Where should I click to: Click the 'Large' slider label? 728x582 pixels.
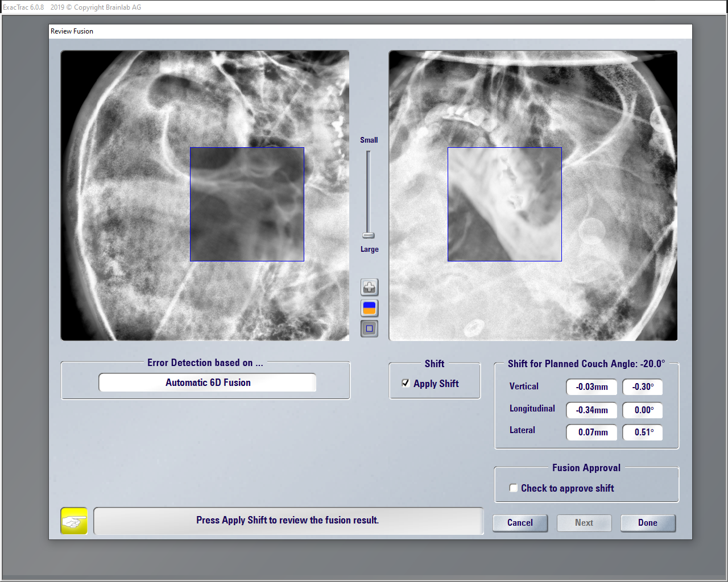(x=369, y=249)
